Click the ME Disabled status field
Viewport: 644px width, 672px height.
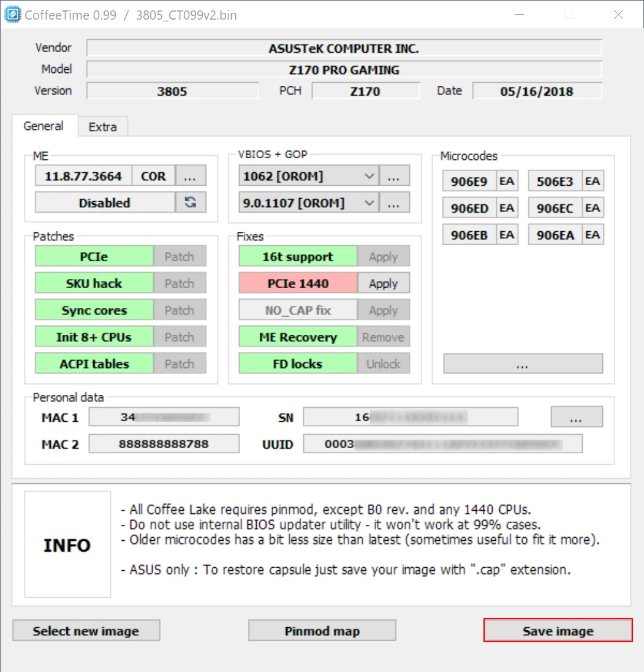point(105,202)
